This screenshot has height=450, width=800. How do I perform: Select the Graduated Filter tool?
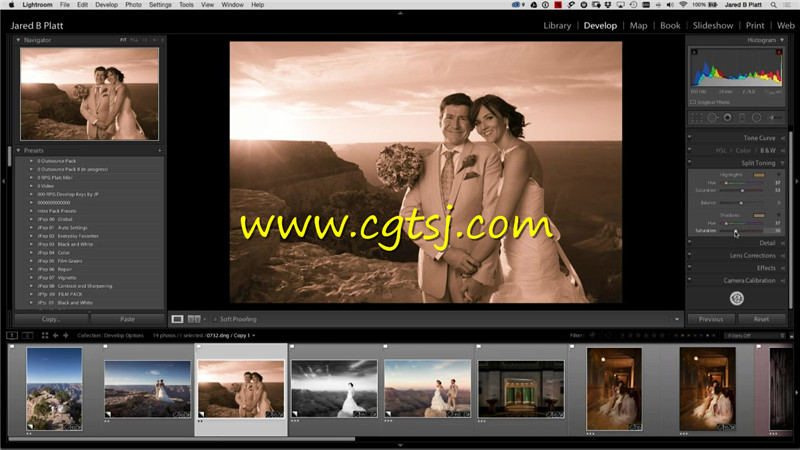tap(742, 118)
